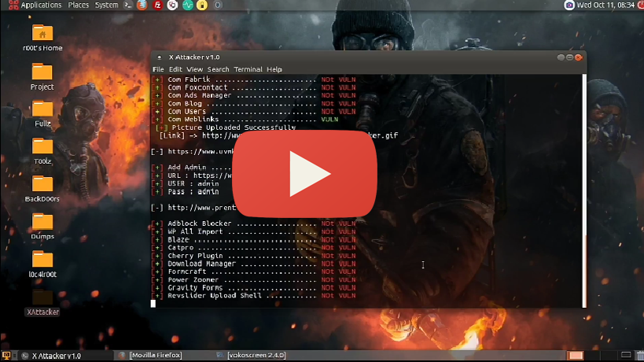This screenshot has height=362, width=644.
Task: Click the 'Com Foxcontact' result line
Action: (253, 87)
